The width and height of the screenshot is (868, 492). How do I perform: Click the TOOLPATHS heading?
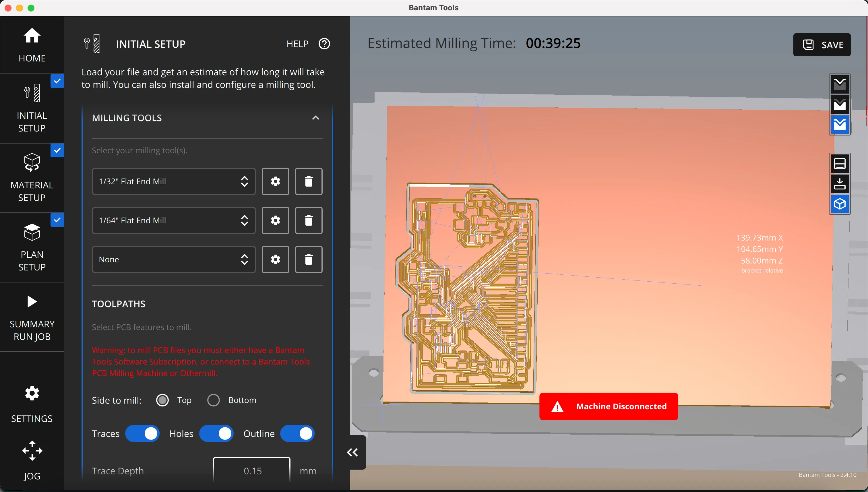tap(119, 304)
